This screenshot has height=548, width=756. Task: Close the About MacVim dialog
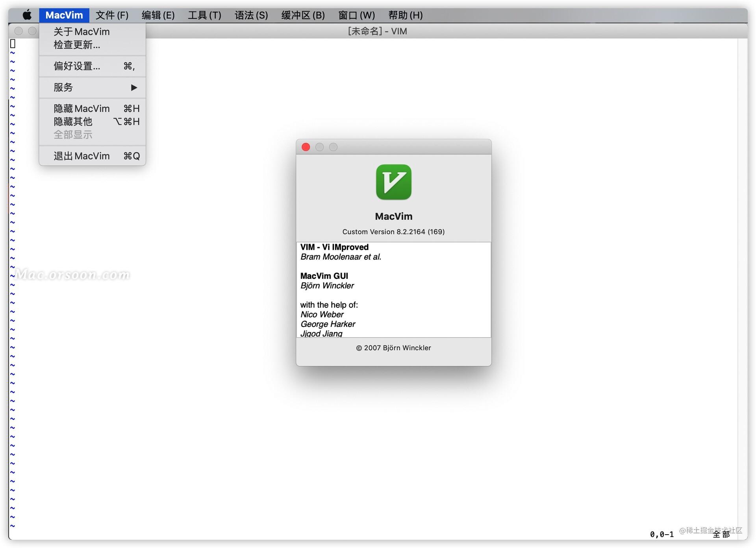tap(306, 147)
